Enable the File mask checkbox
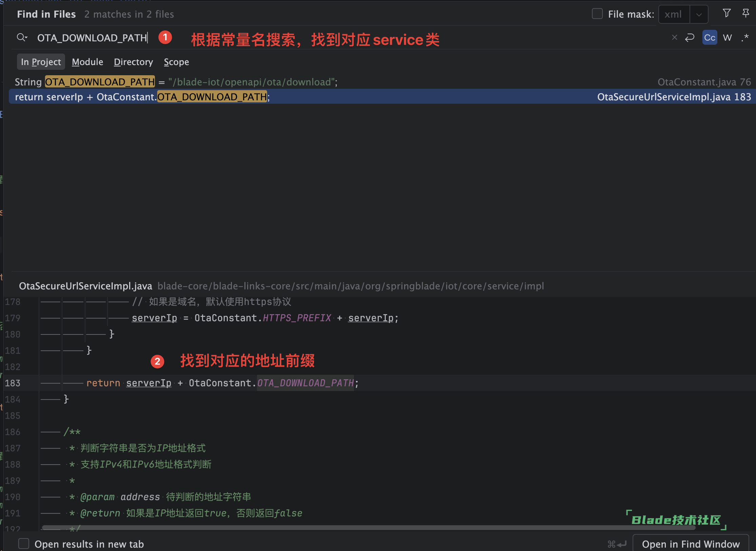This screenshot has width=756, height=551. 597,14
